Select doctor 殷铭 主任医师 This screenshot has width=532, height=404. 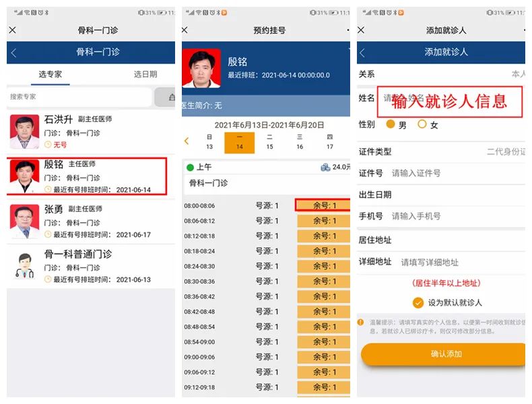[87, 176]
